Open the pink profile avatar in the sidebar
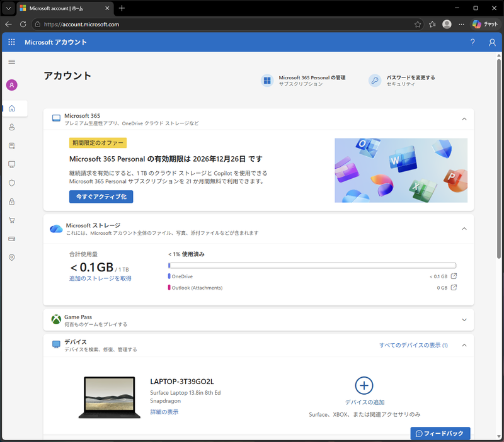The image size is (504, 442). [11, 85]
